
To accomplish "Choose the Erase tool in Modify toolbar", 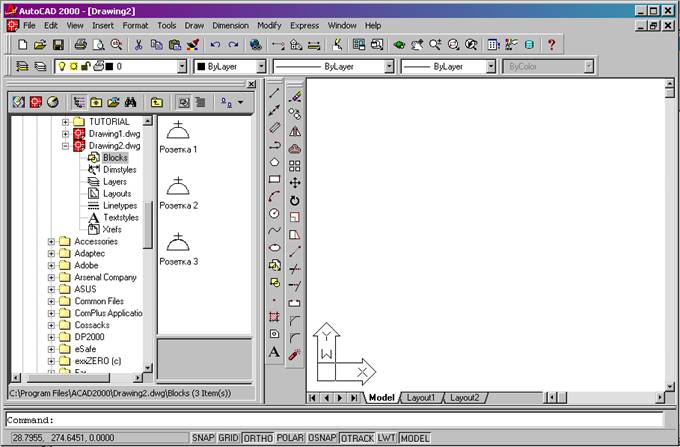I will pyautogui.click(x=295, y=96).
